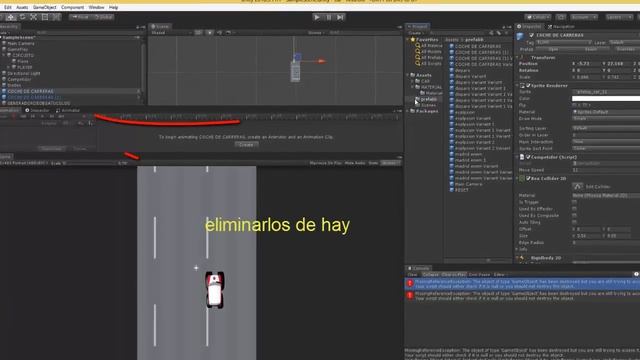Select the Scale tool in toolbar
640x360 pixels.
tap(33, 17)
